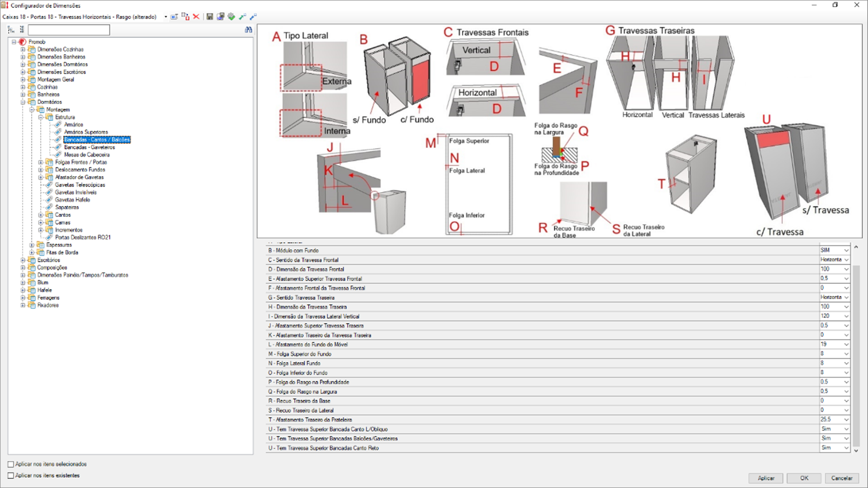868x488 pixels.
Task: Select Armários Superiores tree item
Action: click(86, 132)
